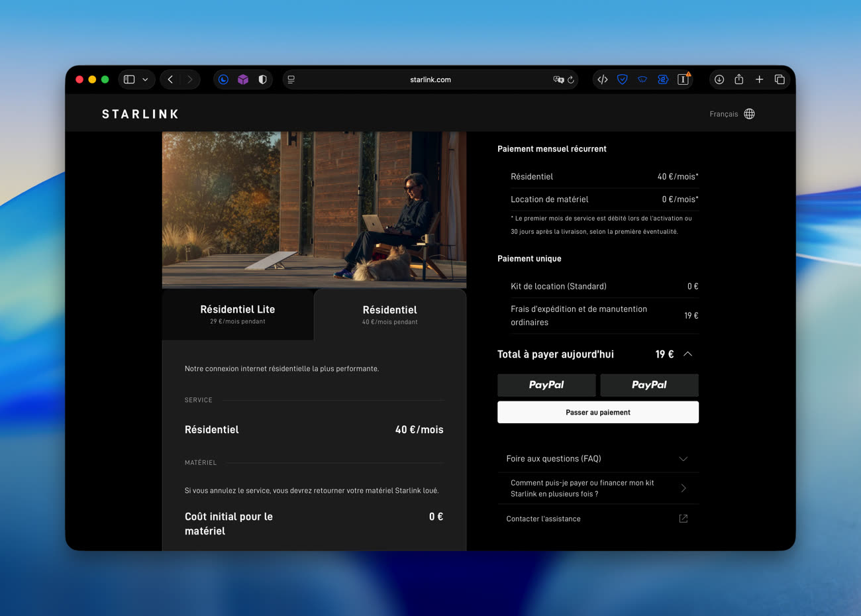The width and height of the screenshot is (861, 616).
Task: Open a new tab with plus icon
Action: tap(760, 79)
